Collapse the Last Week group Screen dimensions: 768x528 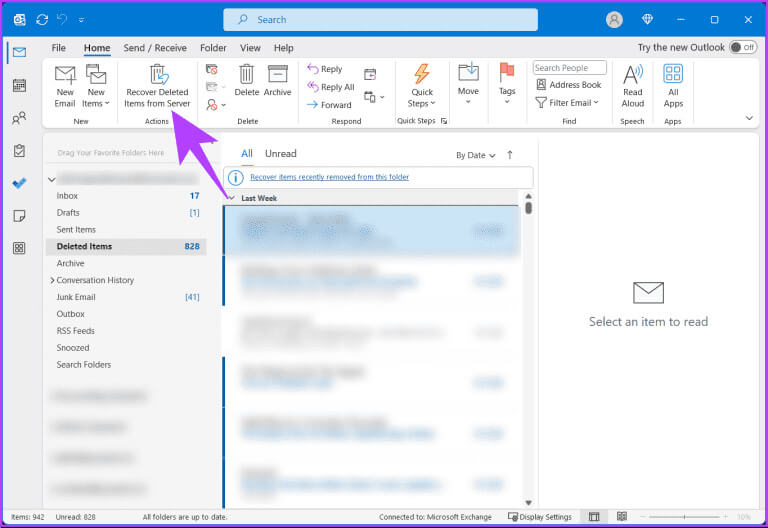point(232,198)
